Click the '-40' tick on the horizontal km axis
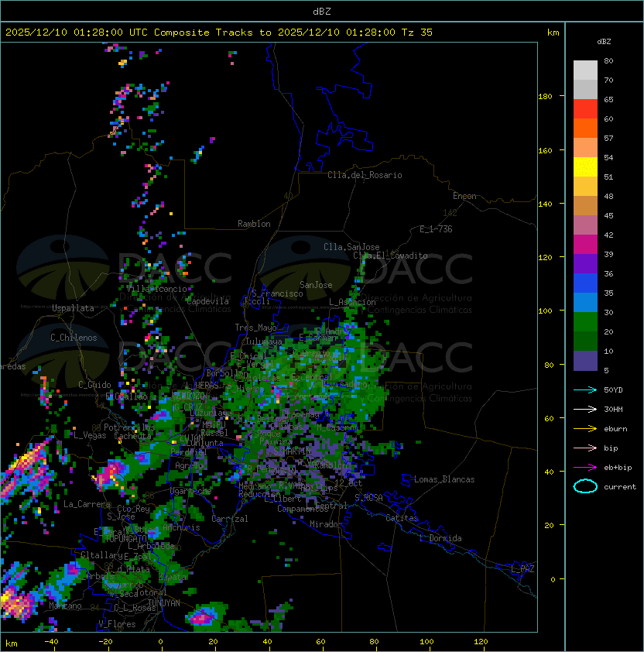This screenshot has height=652, width=644. [51, 642]
